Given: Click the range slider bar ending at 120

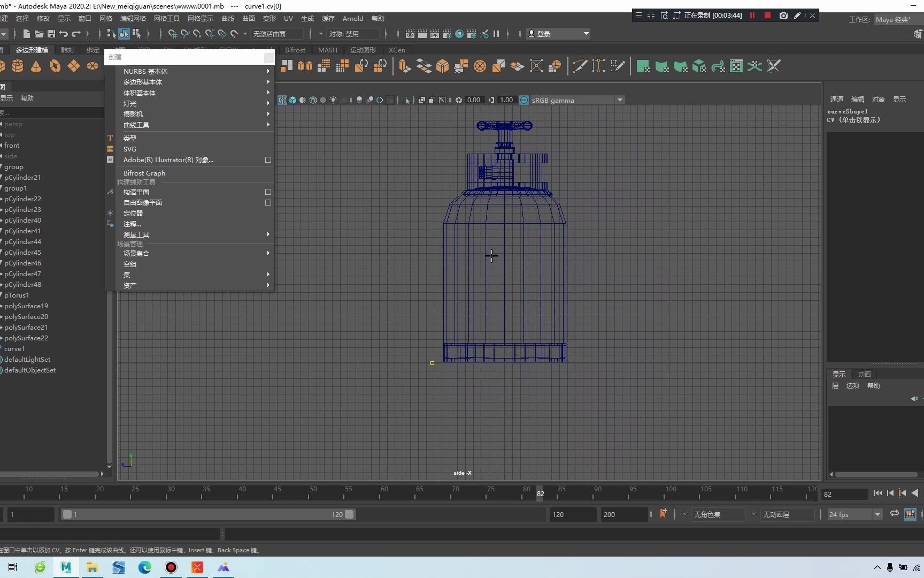Looking at the screenshot, I should pyautogui.click(x=208, y=514).
